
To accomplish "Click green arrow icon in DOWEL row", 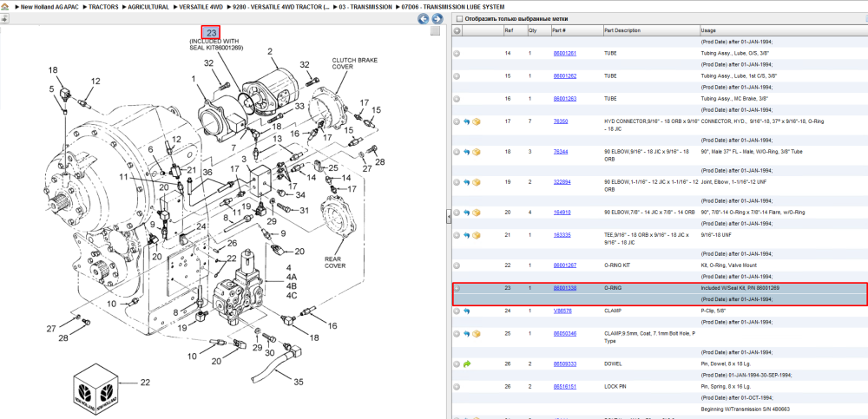I will pyautogui.click(x=467, y=364).
